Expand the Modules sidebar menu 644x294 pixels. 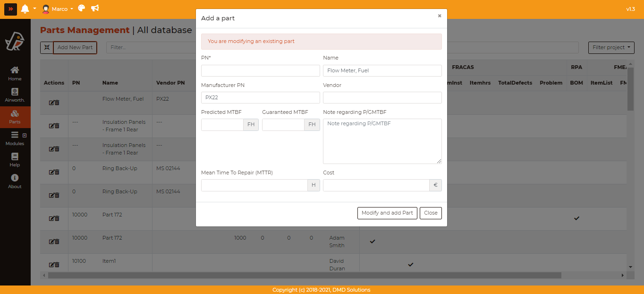15,138
